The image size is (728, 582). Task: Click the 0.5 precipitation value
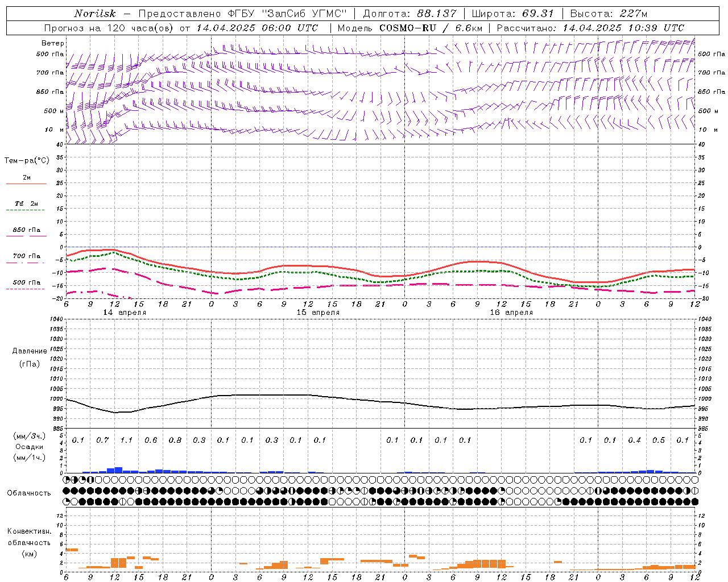[659, 440]
